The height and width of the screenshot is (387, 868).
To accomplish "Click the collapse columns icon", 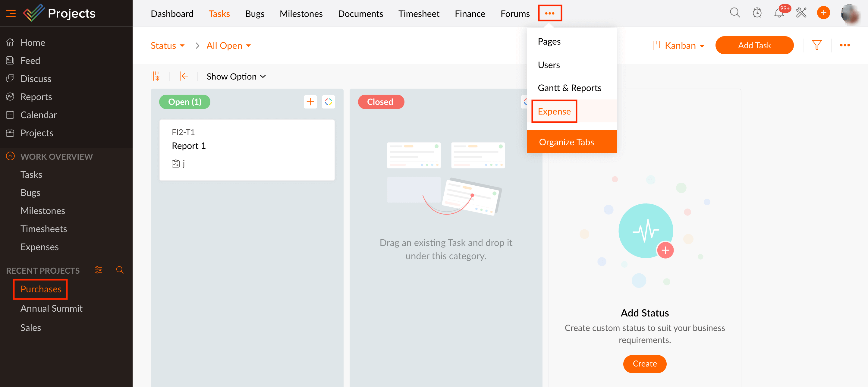I will (x=183, y=77).
